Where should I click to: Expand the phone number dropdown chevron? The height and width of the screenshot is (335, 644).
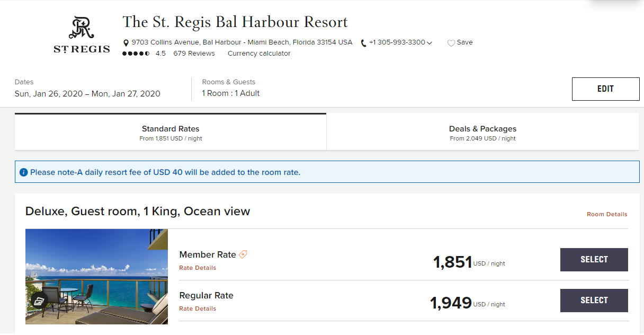430,43
